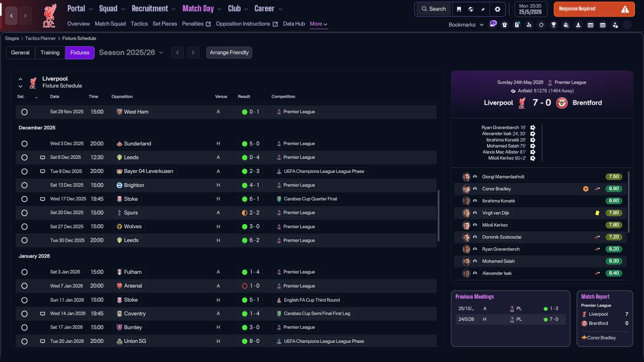Open the More menu dropdown
The height and width of the screenshot is (362, 644).
click(x=318, y=24)
